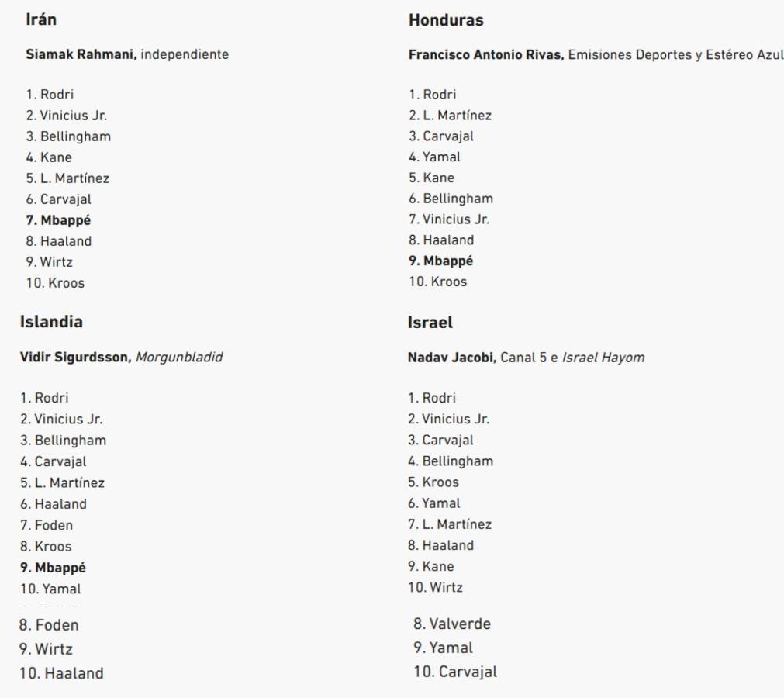Click the Irán country heading
This screenshot has width=784, height=698.
40,21
